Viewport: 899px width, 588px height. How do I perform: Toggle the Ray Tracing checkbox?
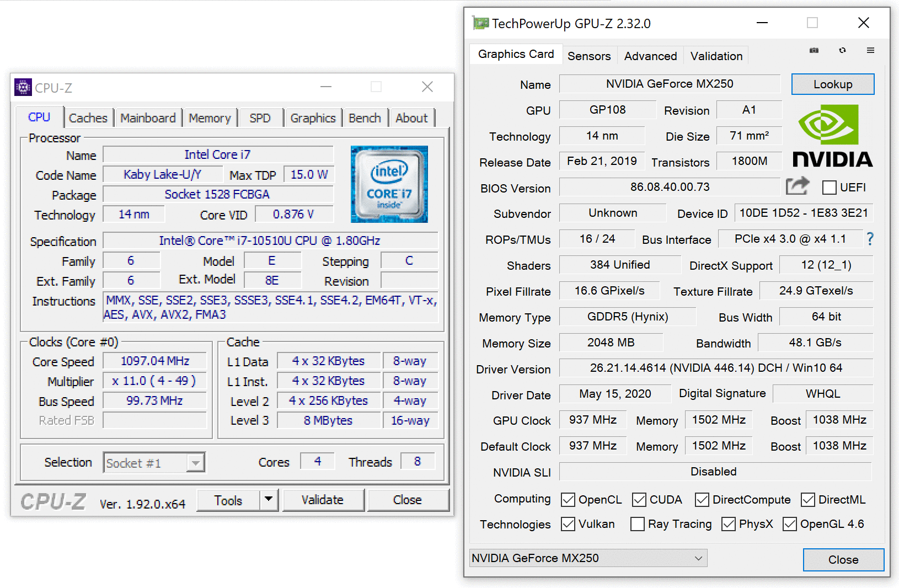pyautogui.click(x=637, y=524)
